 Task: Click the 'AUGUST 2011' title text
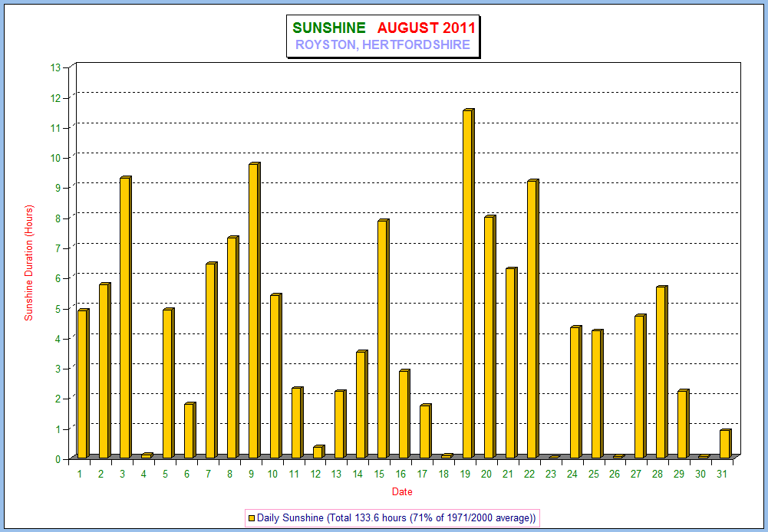click(x=426, y=28)
